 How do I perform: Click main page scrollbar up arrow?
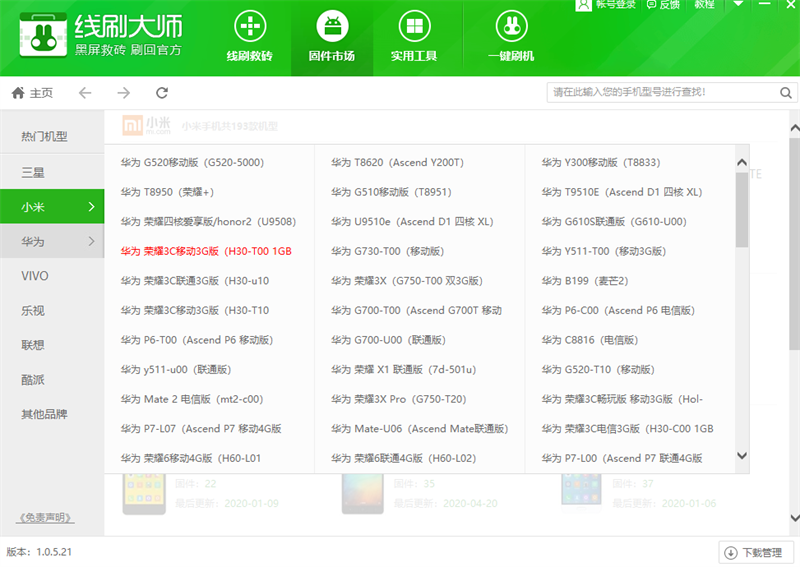click(794, 128)
